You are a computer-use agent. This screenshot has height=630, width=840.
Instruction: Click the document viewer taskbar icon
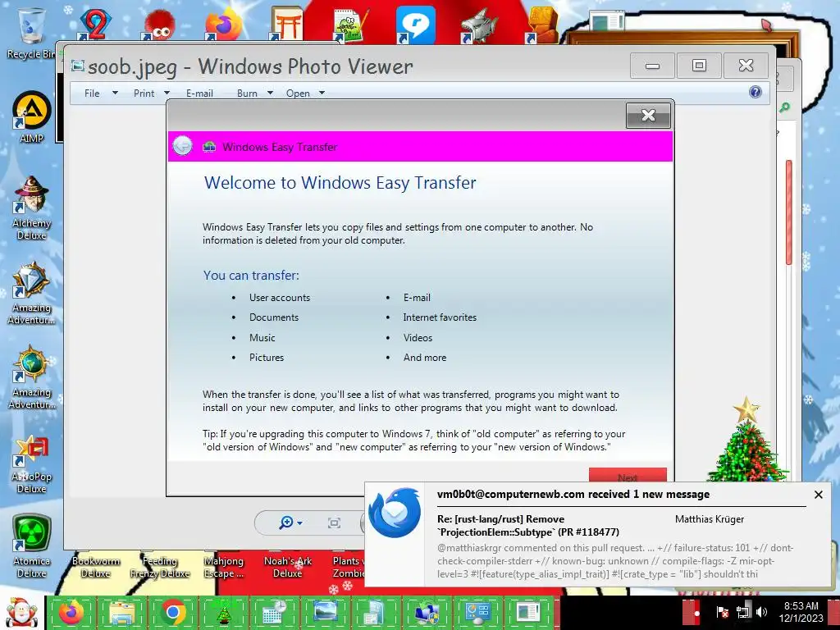pyautogui.click(x=529, y=612)
